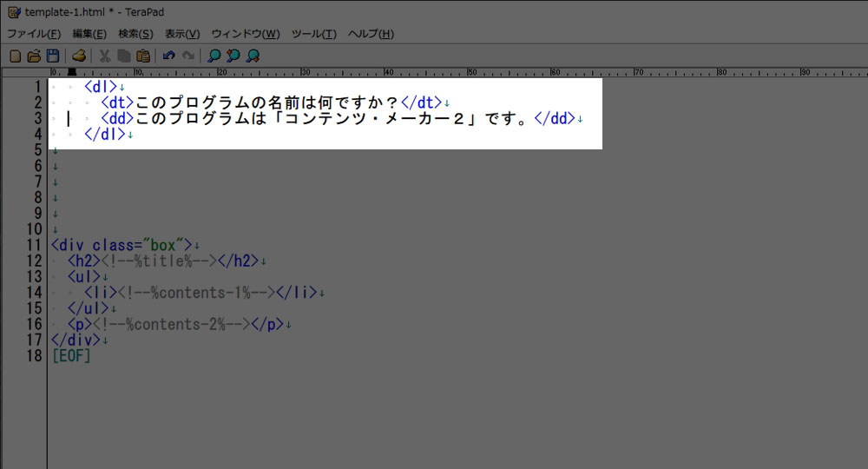868x469 pixels.
Task: Paste from the clipboard icon
Action: 143,56
